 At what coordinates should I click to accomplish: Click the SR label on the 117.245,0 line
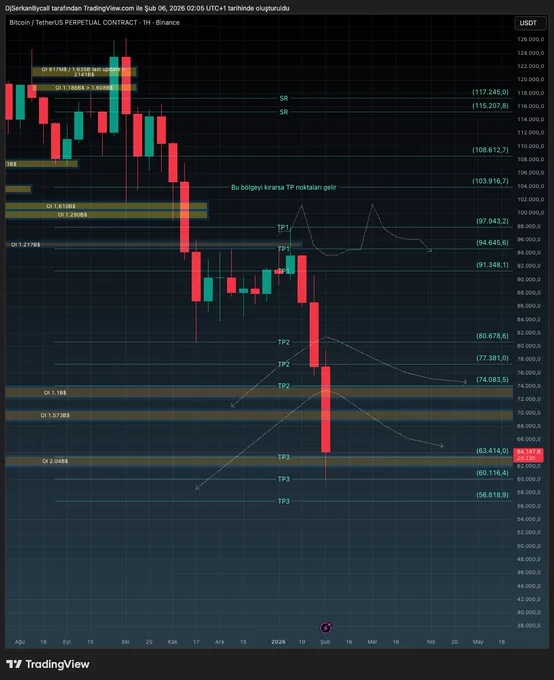(284, 98)
